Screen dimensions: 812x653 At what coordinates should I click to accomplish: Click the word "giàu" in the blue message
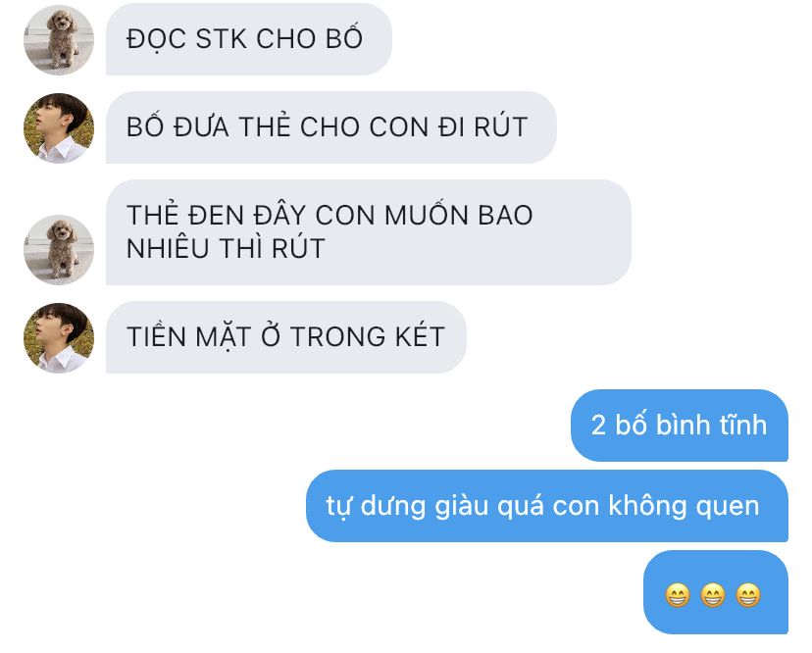[x=462, y=507]
